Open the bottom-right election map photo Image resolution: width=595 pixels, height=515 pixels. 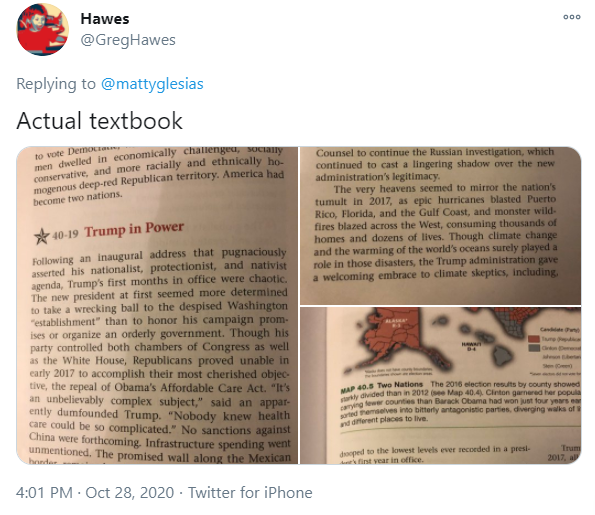pyautogui.click(x=441, y=385)
